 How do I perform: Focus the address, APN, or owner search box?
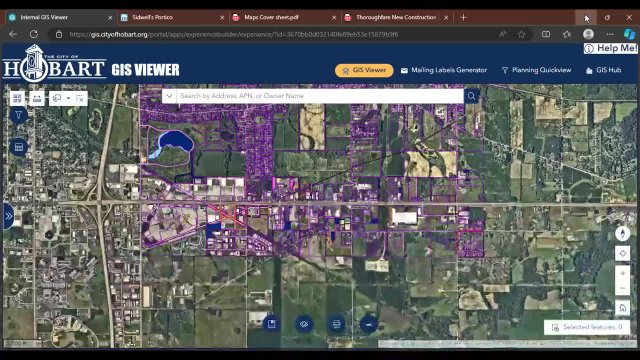click(x=320, y=96)
